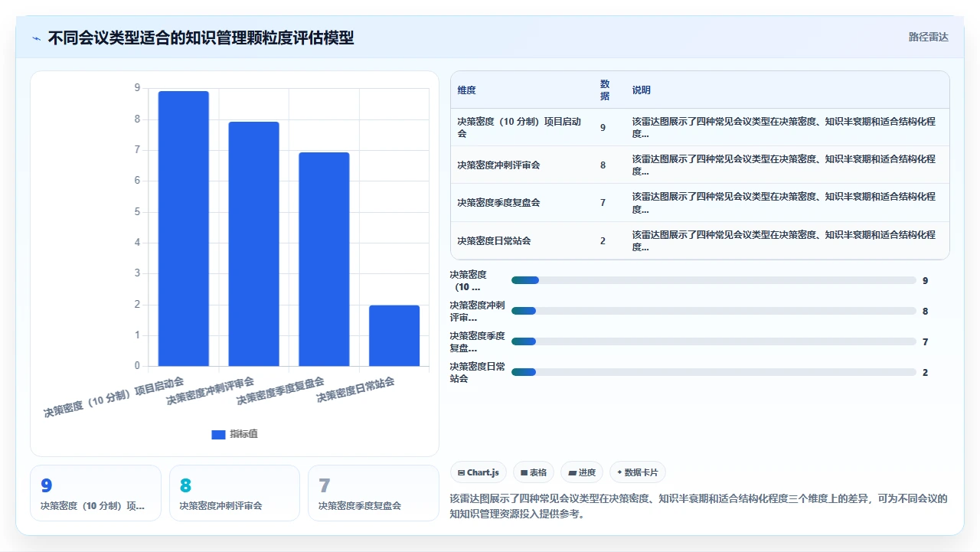Image resolution: width=980 pixels, height=552 pixels.
Task: Click value 9 in table data column
Action: pos(603,128)
